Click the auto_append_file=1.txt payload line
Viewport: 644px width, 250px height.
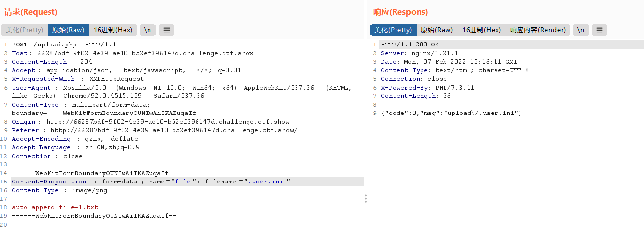(55, 207)
